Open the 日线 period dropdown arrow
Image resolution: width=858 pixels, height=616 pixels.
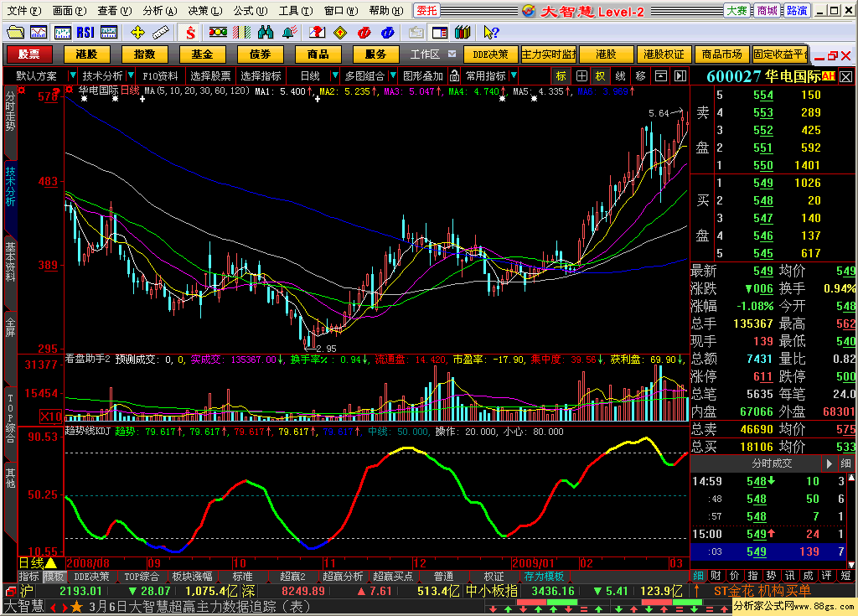(x=335, y=75)
